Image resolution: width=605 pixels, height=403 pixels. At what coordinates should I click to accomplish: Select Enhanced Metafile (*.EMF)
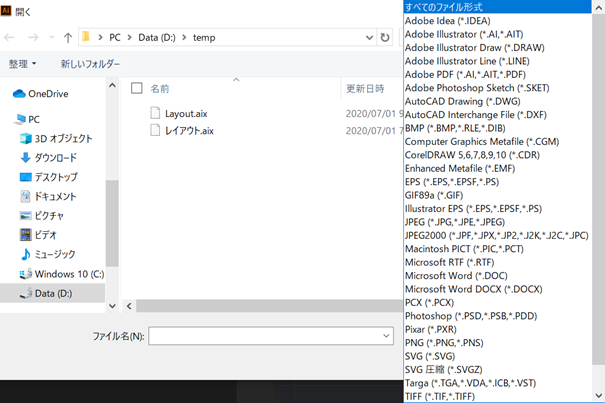click(x=497, y=168)
